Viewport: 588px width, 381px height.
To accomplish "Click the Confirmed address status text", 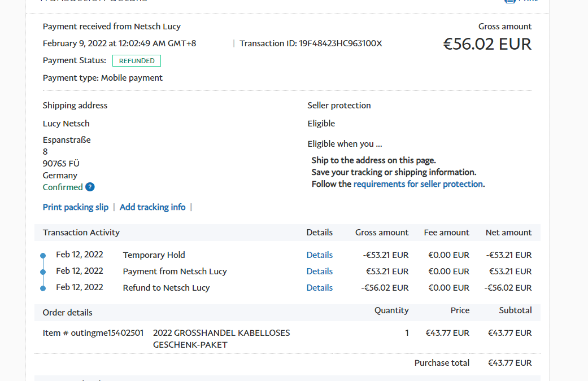I will point(63,187).
